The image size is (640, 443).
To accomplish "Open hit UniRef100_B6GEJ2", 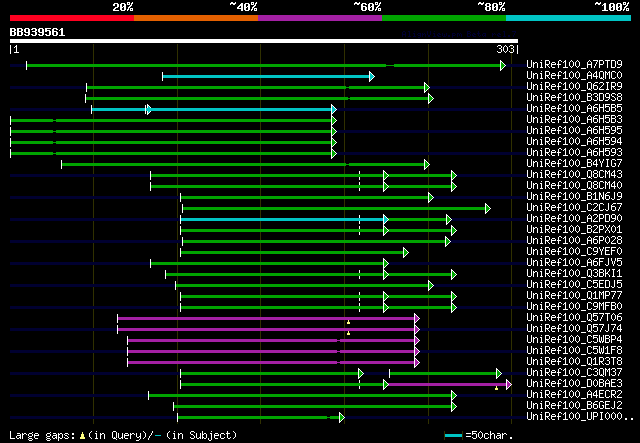I will [x=574, y=406].
